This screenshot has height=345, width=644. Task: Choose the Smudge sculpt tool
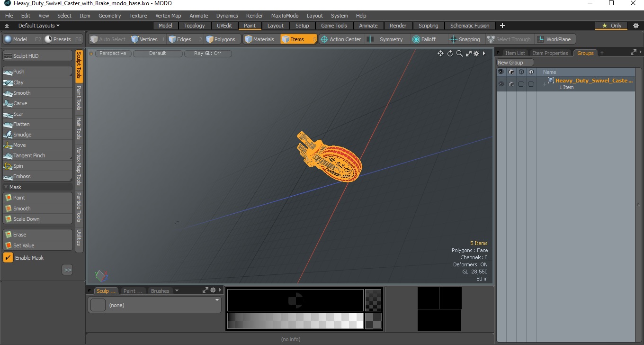[37, 135]
